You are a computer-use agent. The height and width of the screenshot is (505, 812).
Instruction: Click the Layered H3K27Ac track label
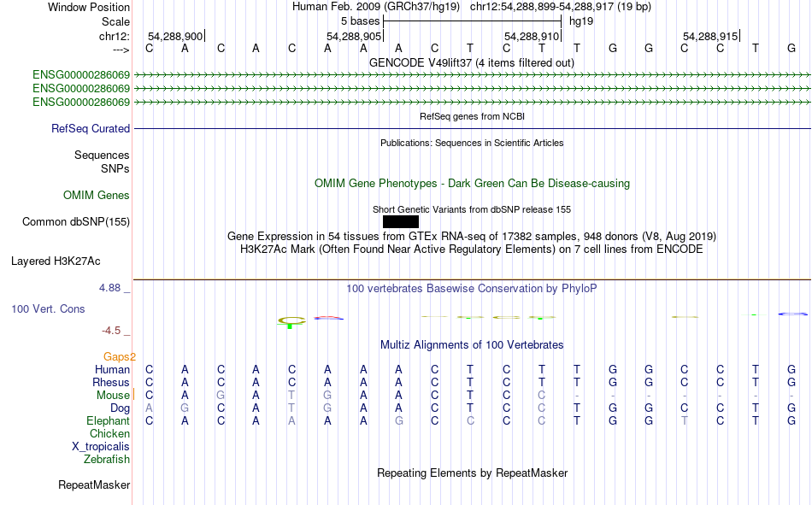(x=56, y=261)
